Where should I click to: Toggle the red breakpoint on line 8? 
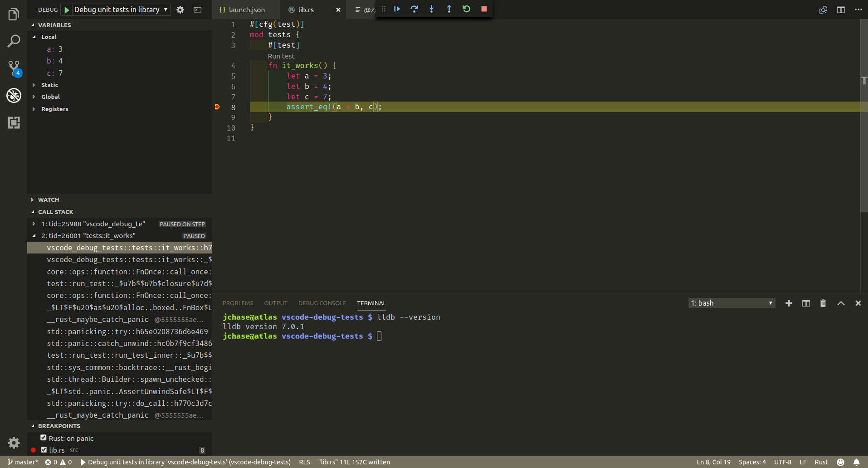[x=218, y=107]
